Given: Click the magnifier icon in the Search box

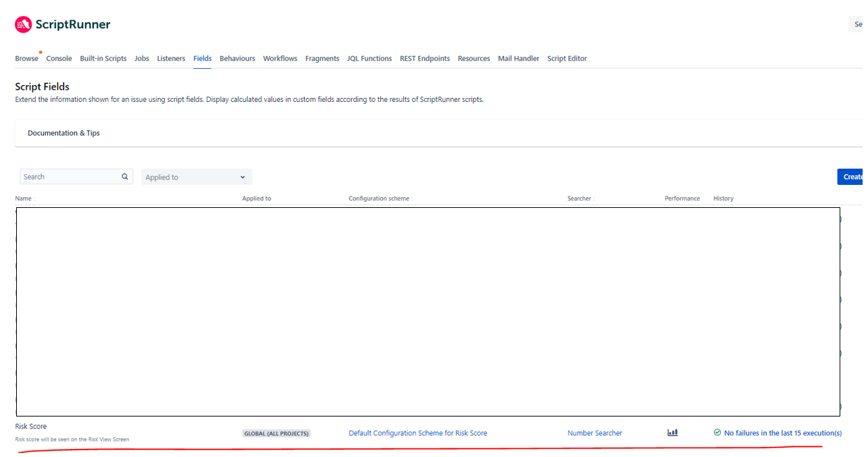Looking at the screenshot, I should (125, 177).
